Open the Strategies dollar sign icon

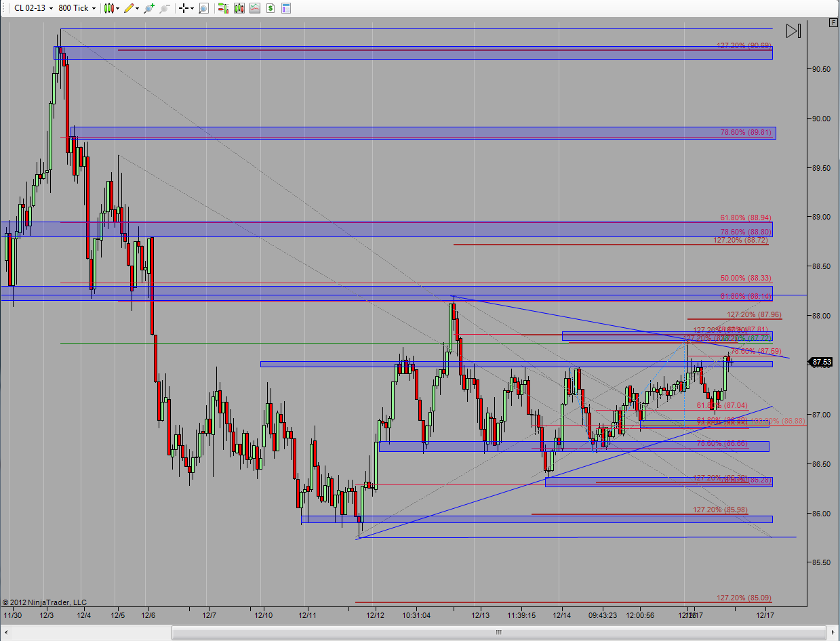tap(271, 8)
